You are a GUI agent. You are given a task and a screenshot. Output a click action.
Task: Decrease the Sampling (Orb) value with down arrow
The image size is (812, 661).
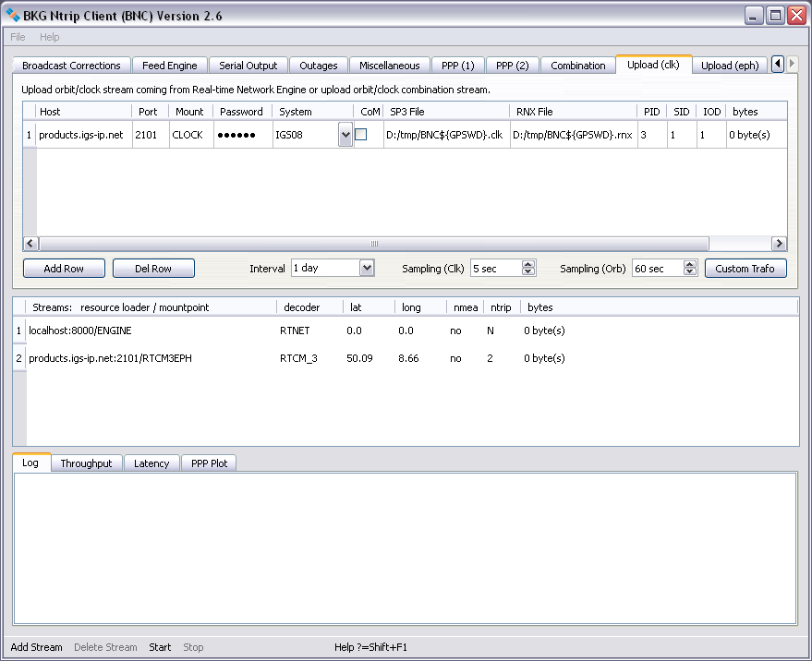[x=690, y=272]
